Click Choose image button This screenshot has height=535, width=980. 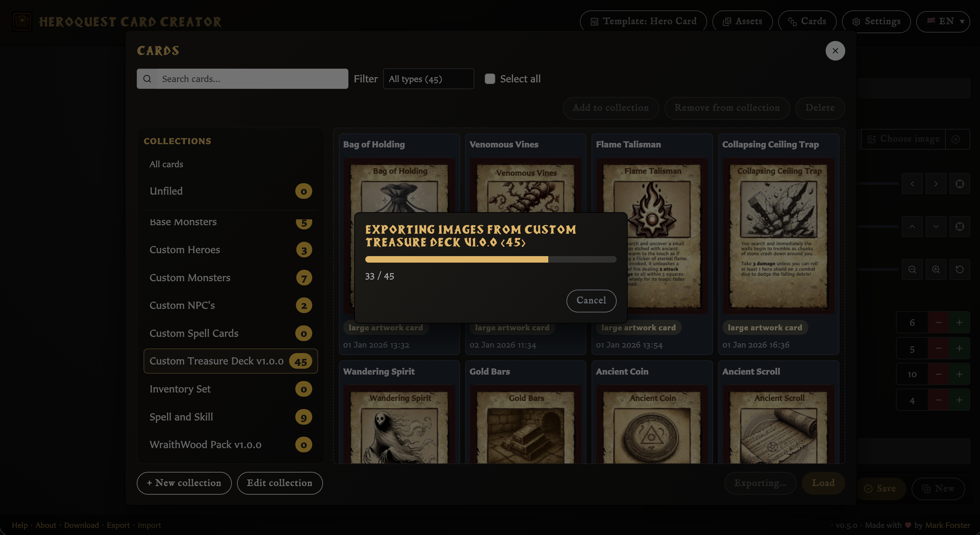[903, 139]
